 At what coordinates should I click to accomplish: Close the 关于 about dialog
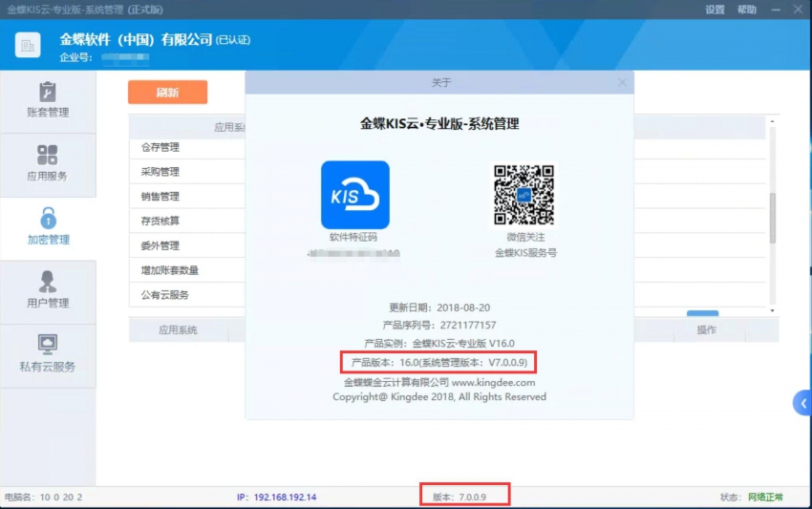(622, 83)
